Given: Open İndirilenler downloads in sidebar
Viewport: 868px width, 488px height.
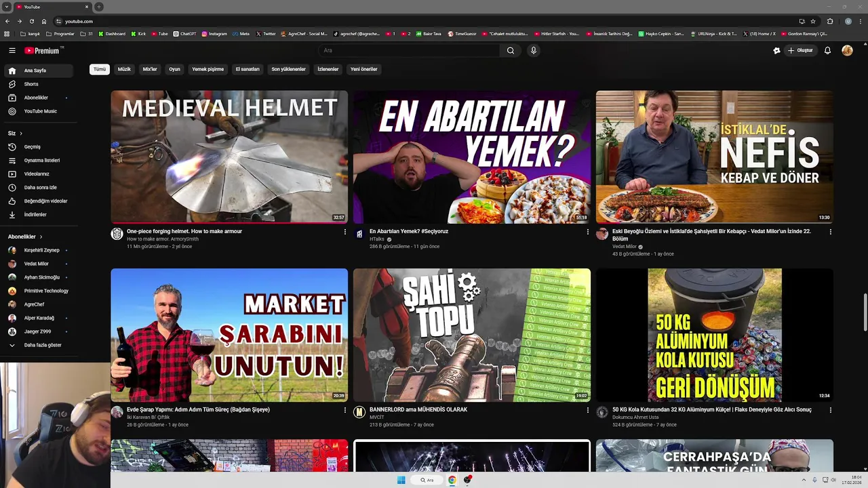Looking at the screenshot, I should click(x=38, y=214).
